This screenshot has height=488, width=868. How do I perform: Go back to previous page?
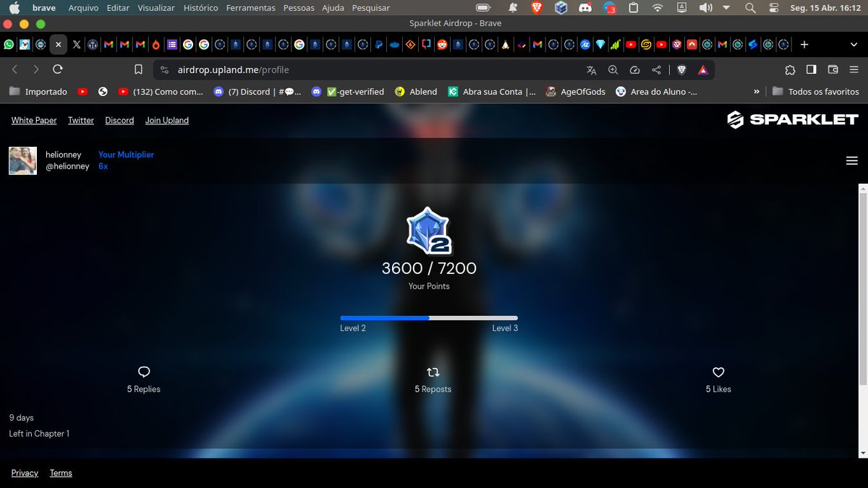point(14,69)
